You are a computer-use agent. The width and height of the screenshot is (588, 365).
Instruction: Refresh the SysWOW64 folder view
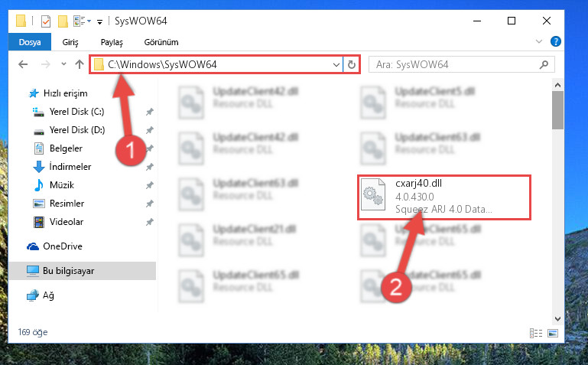352,64
